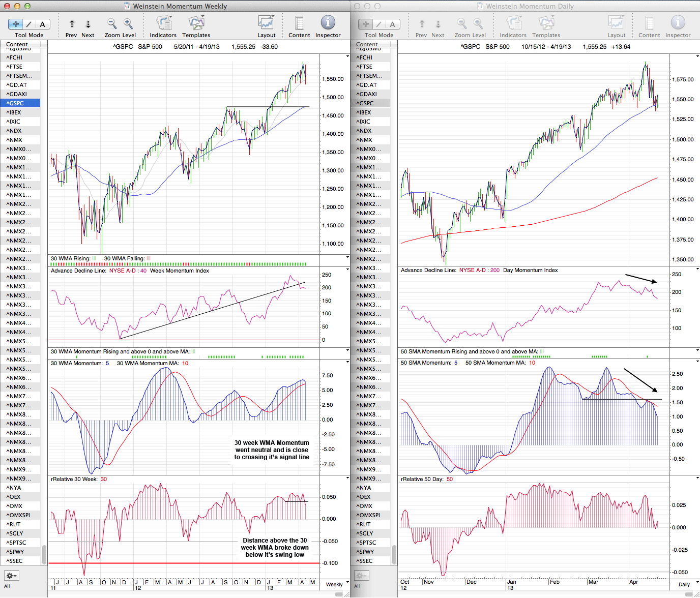The image size is (700, 598).
Task: Zoom out the Daily chart
Action: (x=462, y=23)
